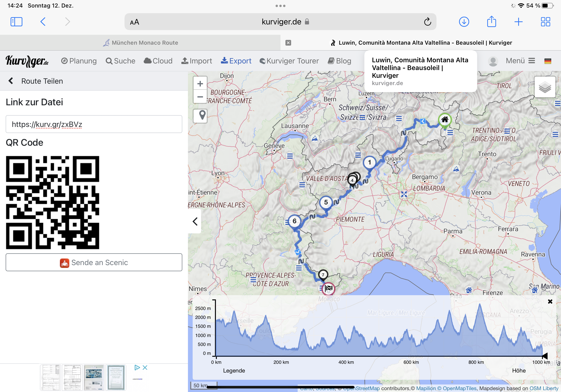
Task: Open the AA reader text-size menu
Action: pyautogui.click(x=135, y=22)
